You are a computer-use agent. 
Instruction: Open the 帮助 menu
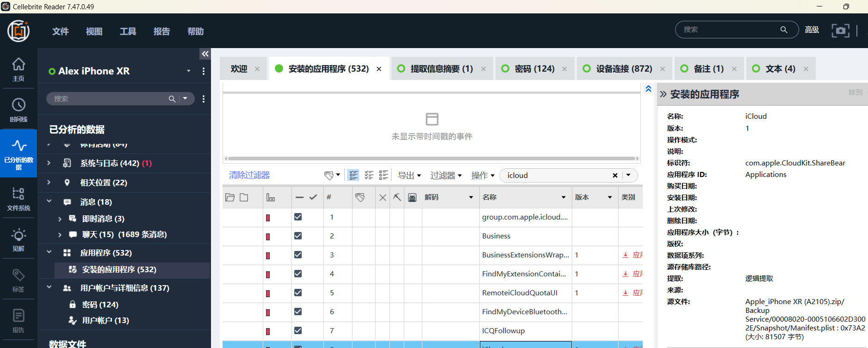click(196, 31)
